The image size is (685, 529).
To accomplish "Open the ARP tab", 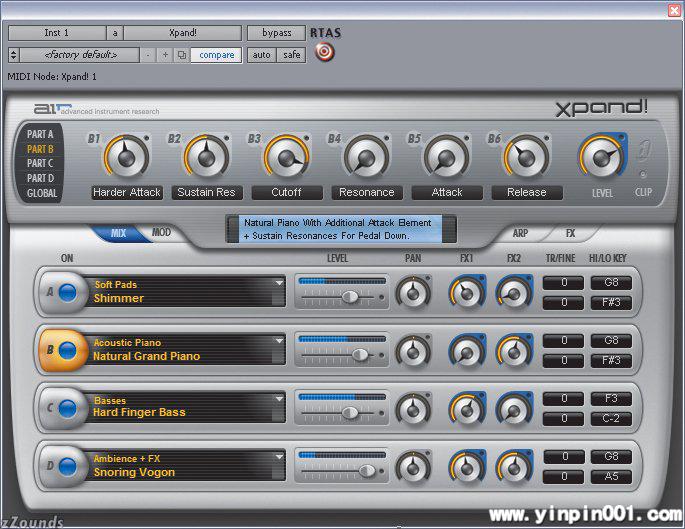I will (520, 233).
